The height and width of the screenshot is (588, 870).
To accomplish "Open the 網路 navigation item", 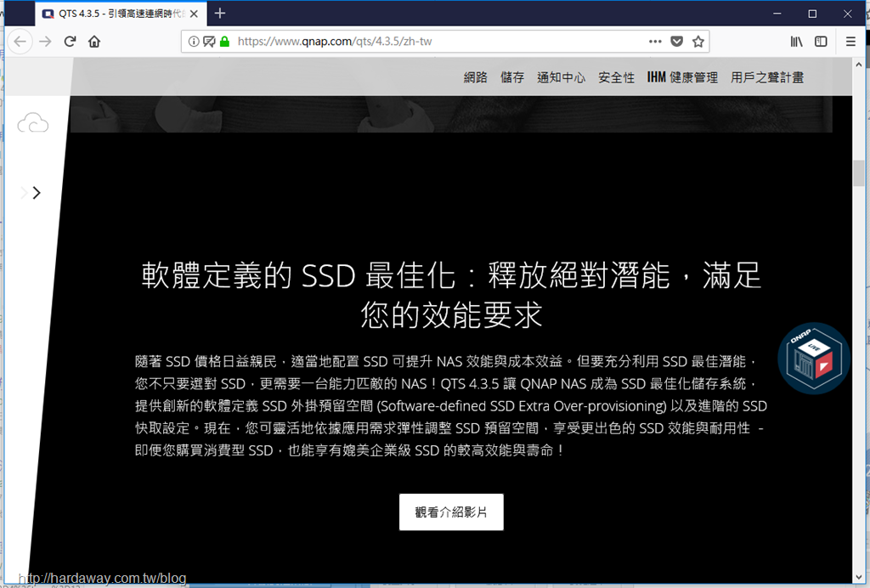I will 476,77.
